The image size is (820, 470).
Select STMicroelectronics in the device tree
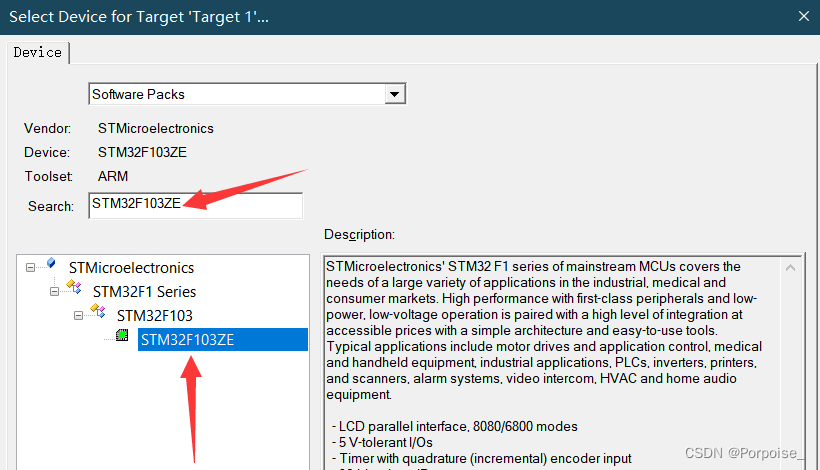click(x=131, y=268)
